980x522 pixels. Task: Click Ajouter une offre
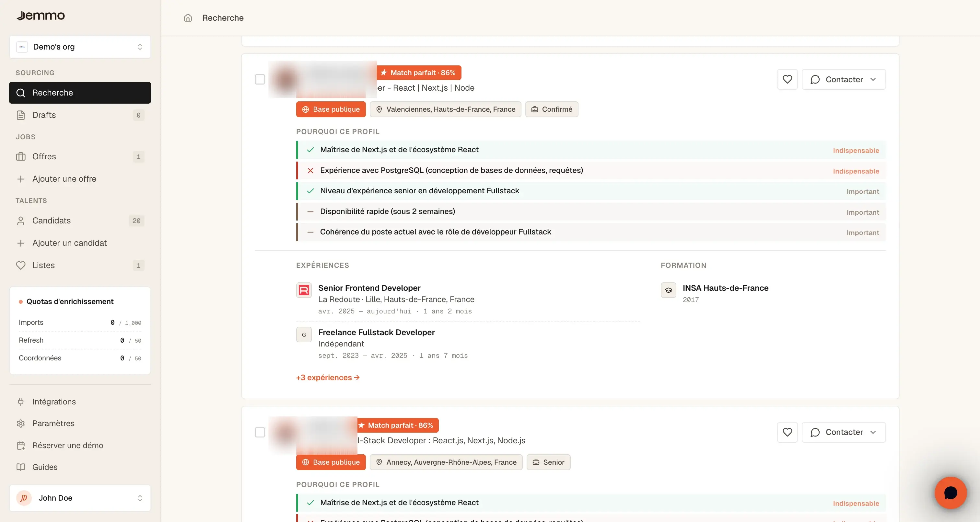tap(80, 179)
